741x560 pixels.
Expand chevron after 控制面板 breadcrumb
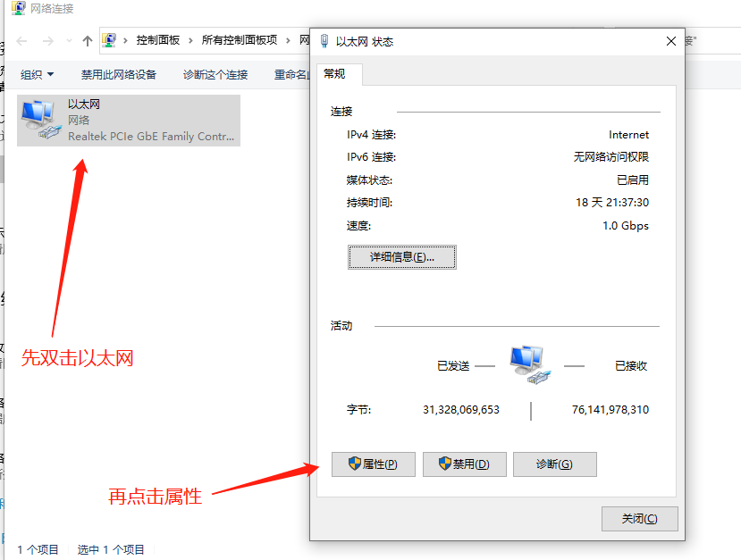tap(190, 40)
